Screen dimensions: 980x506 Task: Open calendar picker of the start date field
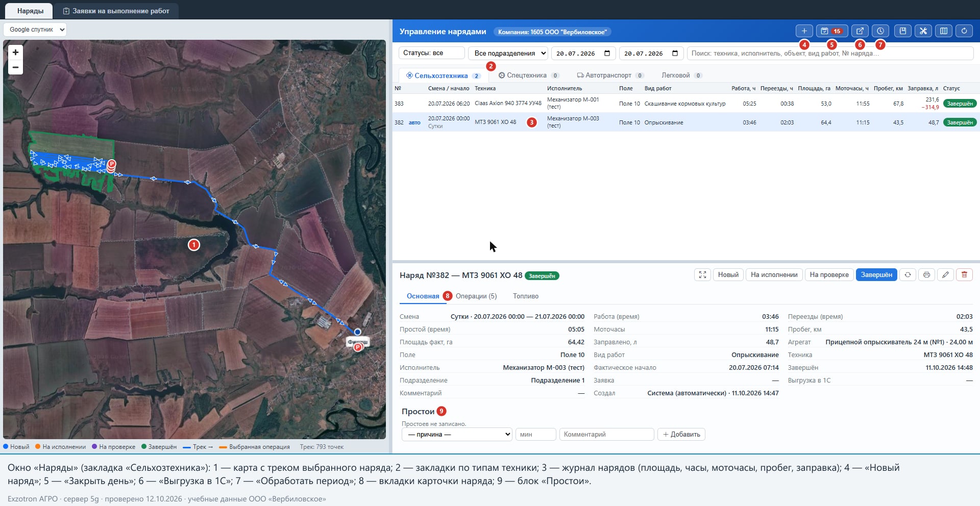[607, 53]
